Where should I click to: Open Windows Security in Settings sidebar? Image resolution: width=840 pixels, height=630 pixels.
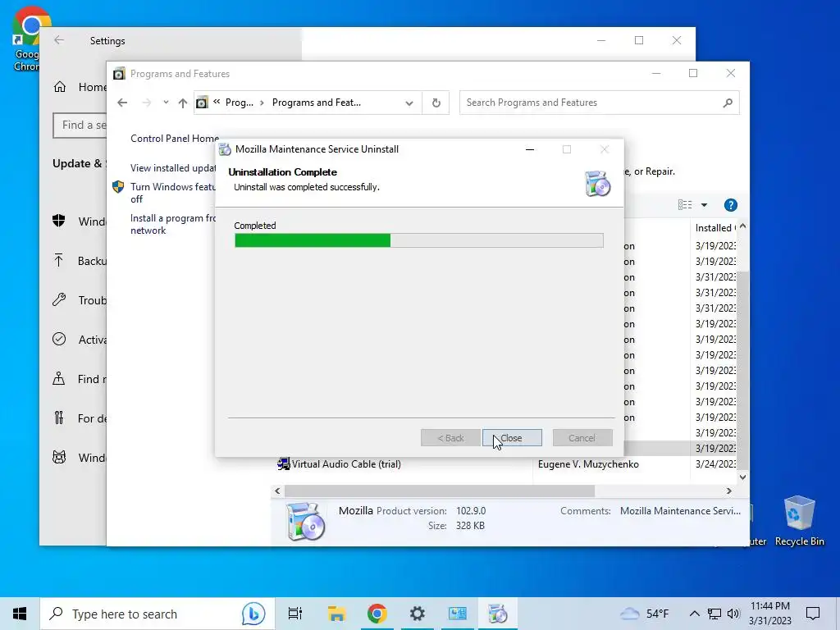pyautogui.click(x=80, y=221)
